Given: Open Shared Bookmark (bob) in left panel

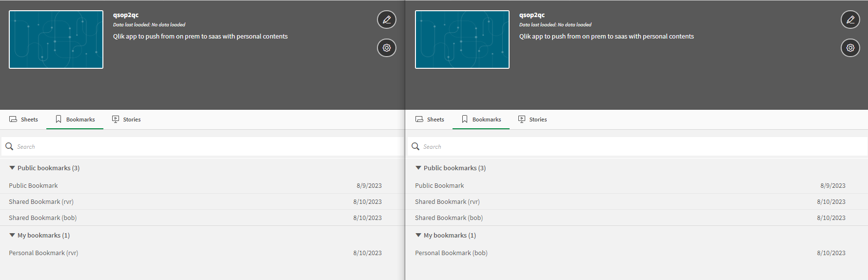Looking at the screenshot, I should [x=195, y=218].
